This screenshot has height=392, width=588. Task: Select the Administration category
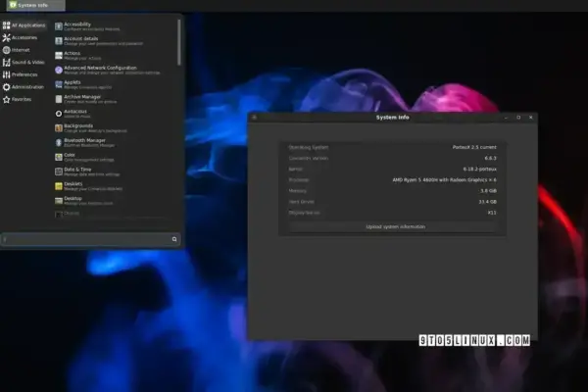24,87
